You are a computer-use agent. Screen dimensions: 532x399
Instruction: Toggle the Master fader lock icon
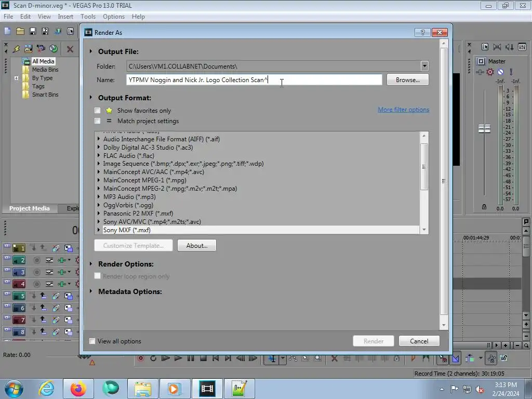(484, 207)
